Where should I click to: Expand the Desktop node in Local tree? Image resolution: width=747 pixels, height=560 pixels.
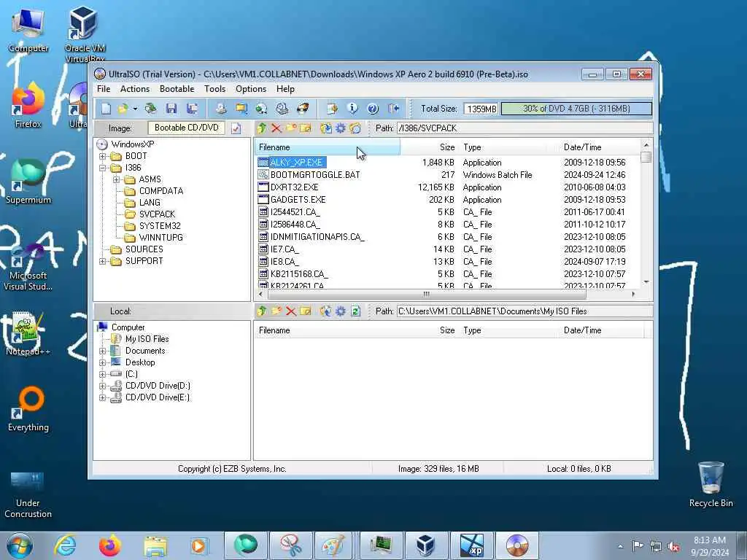pos(102,363)
